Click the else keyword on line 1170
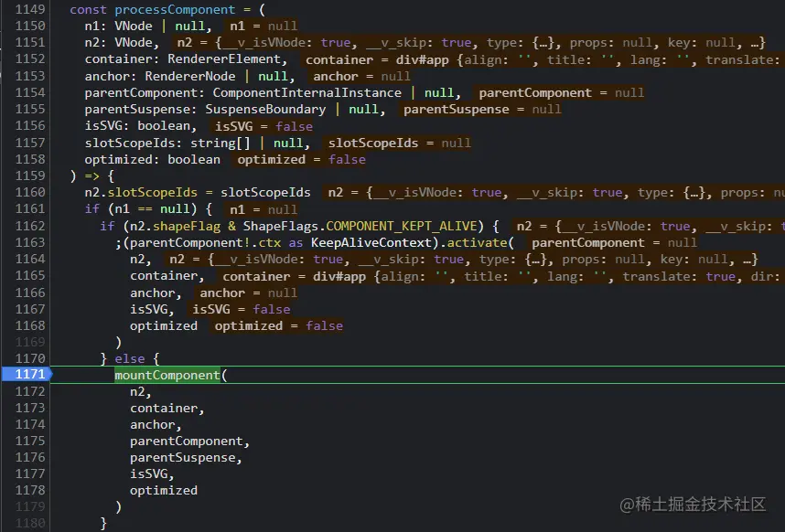This screenshot has height=532, width=785. tap(130, 358)
